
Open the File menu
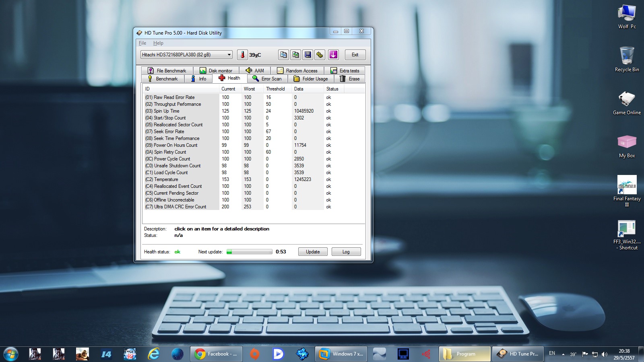142,43
